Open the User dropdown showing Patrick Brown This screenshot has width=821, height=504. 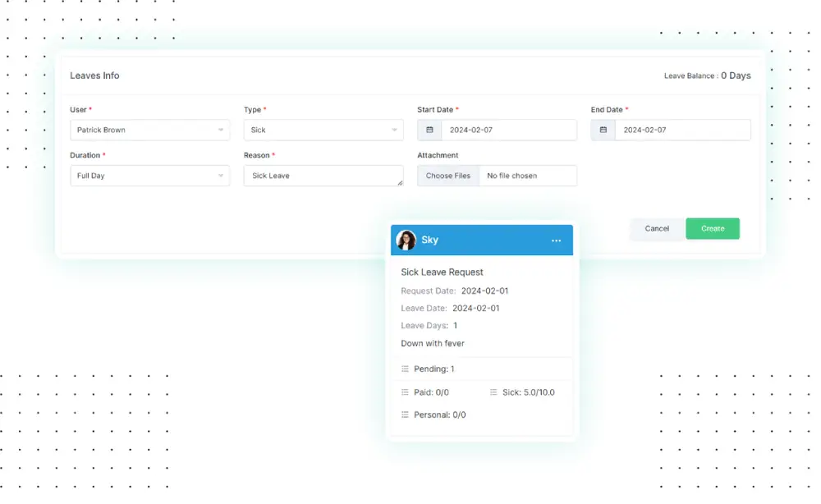pyautogui.click(x=149, y=130)
